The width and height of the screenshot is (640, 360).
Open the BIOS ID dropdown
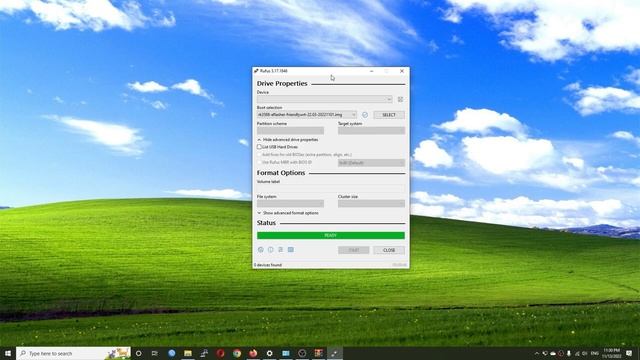click(371, 162)
